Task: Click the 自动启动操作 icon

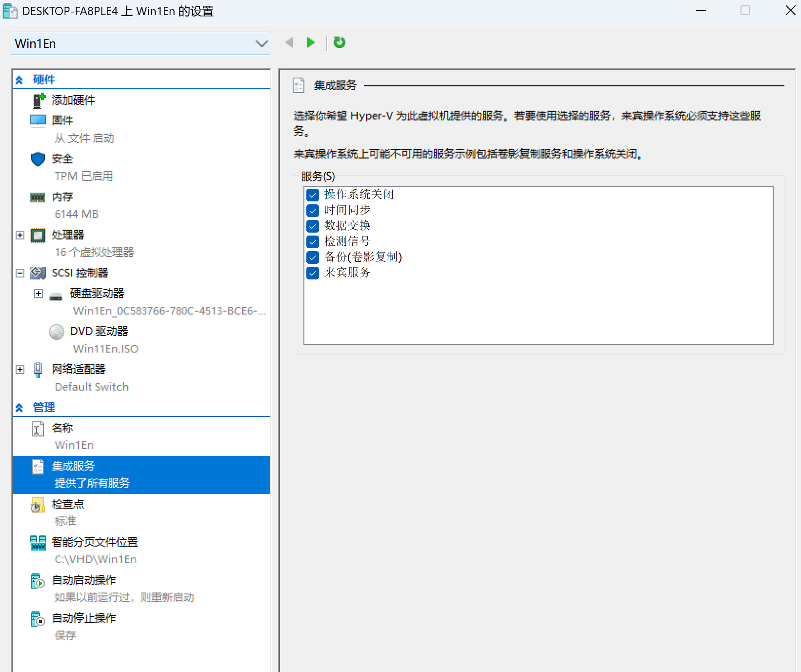Action: [38, 581]
